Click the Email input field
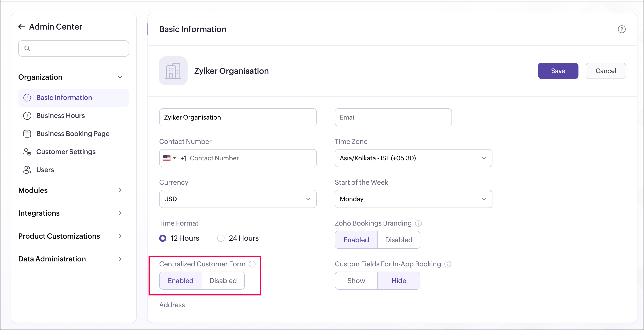Screen dimensions: 644x330 [x=393, y=117]
